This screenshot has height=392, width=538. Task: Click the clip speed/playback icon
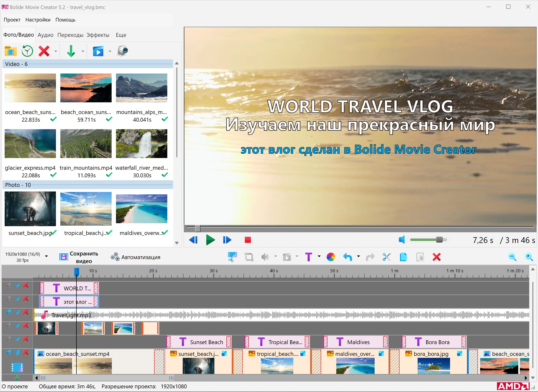tap(287, 257)
